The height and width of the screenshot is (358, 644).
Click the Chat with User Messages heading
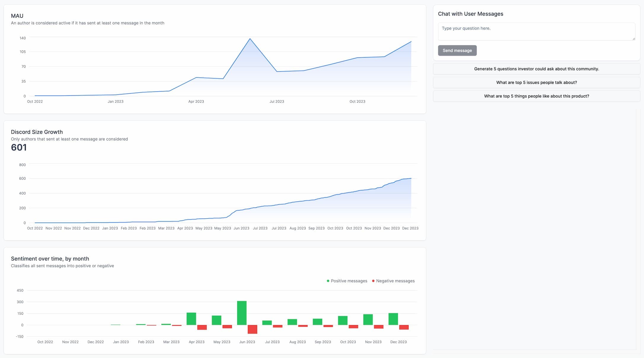point(471,14)
